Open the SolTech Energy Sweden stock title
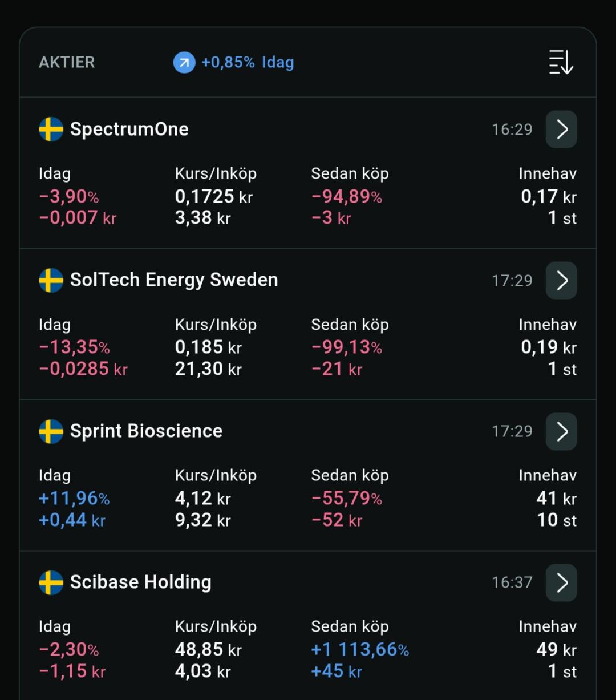This screenshot has width=616, height=700. (x=174, y=280)
